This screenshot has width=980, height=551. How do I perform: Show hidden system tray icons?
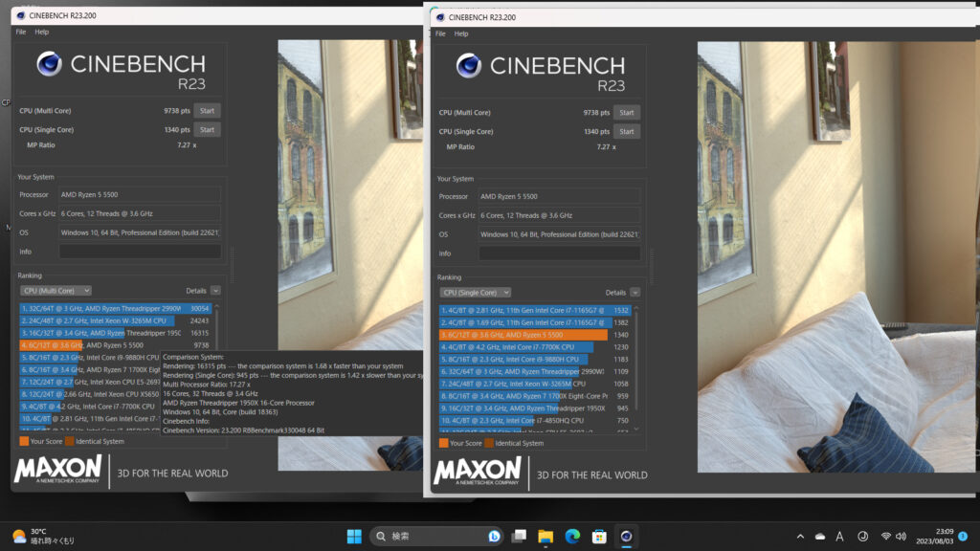pos(800,537)
